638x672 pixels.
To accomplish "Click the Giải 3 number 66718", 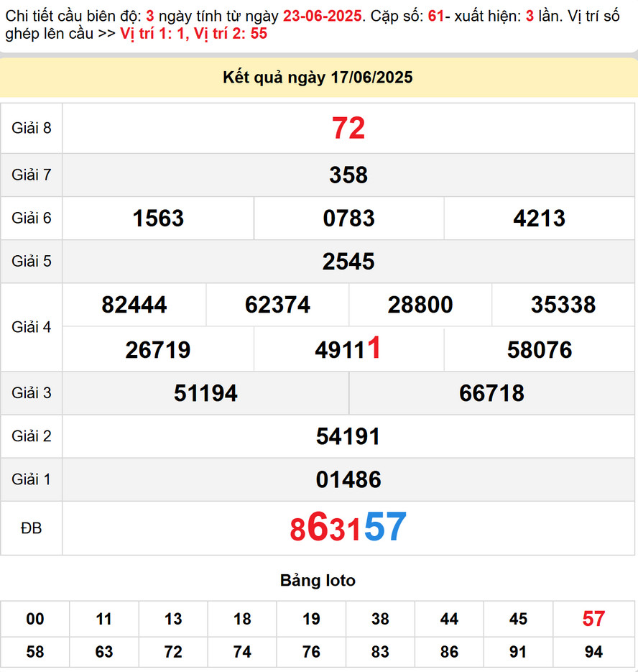I will point(491,393).
